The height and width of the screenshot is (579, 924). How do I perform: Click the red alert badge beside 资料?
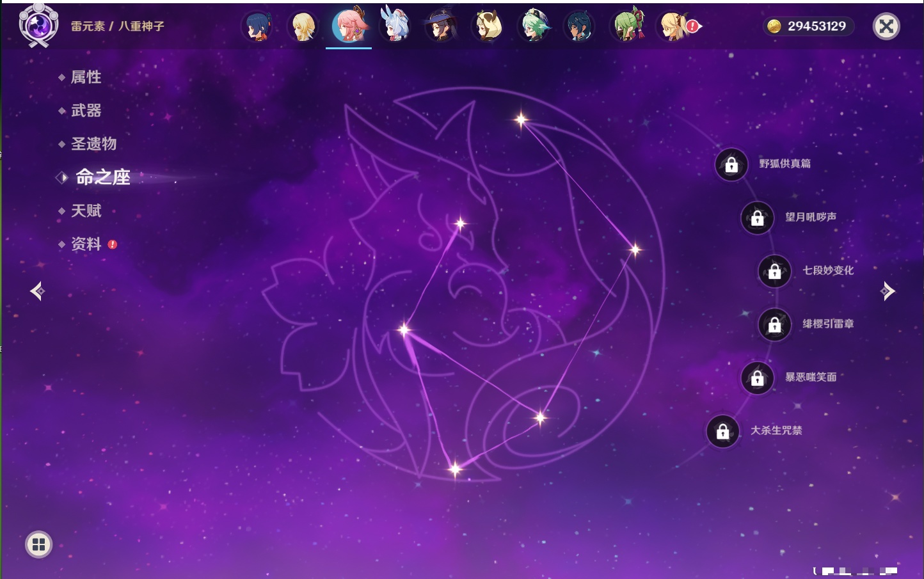tap(113, 244)
